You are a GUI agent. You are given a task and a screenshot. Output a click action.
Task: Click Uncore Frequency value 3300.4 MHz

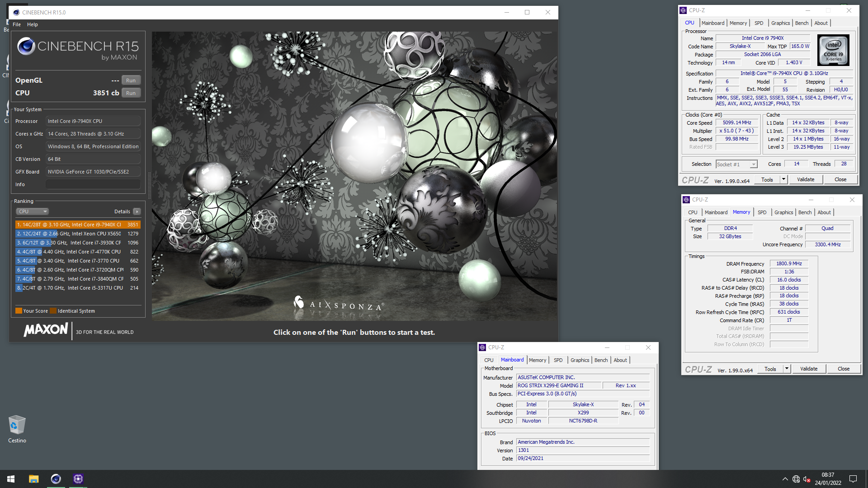828,245
